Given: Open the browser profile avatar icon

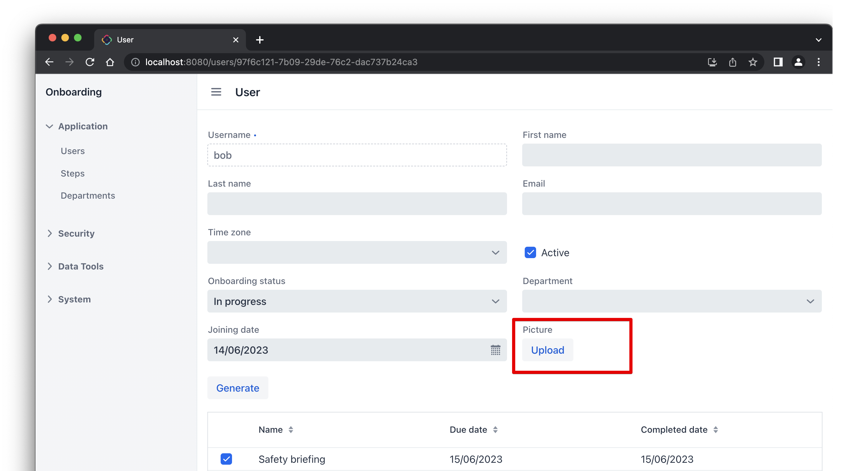Looking at the screenshot, I should (798, 62).
